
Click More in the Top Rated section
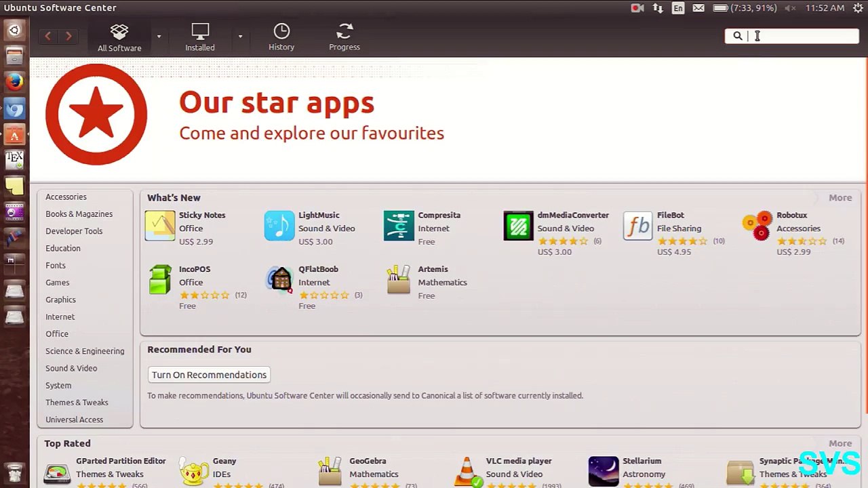pos(840,443)
